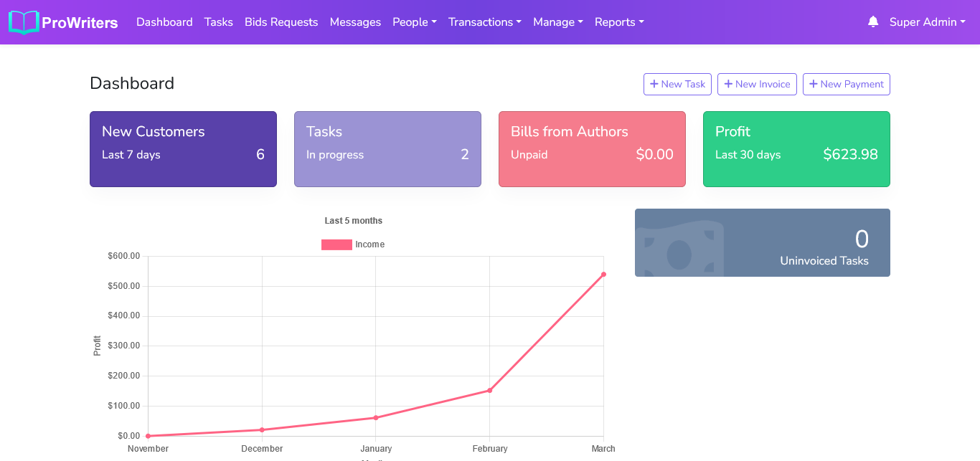This screenshot has width=980, height=461.
Task: Open Bids Requests from the navigation bar
Action: (281, 22)
